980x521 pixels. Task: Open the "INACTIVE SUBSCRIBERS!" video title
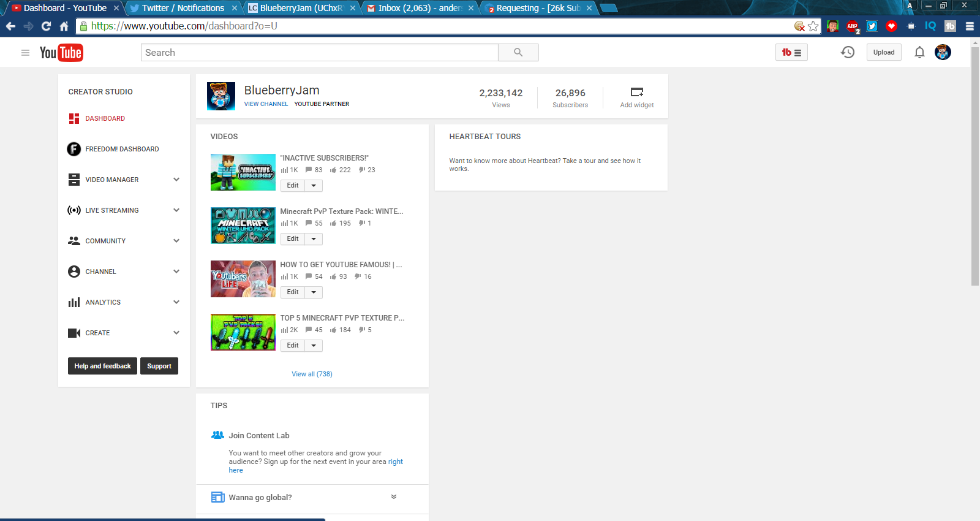[x=325, y=158]
